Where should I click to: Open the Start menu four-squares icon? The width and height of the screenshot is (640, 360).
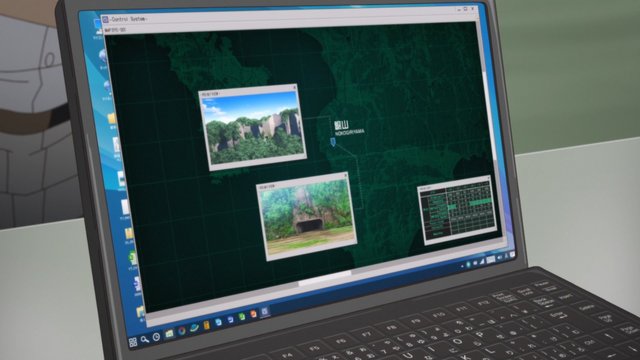tap(133, 342)
